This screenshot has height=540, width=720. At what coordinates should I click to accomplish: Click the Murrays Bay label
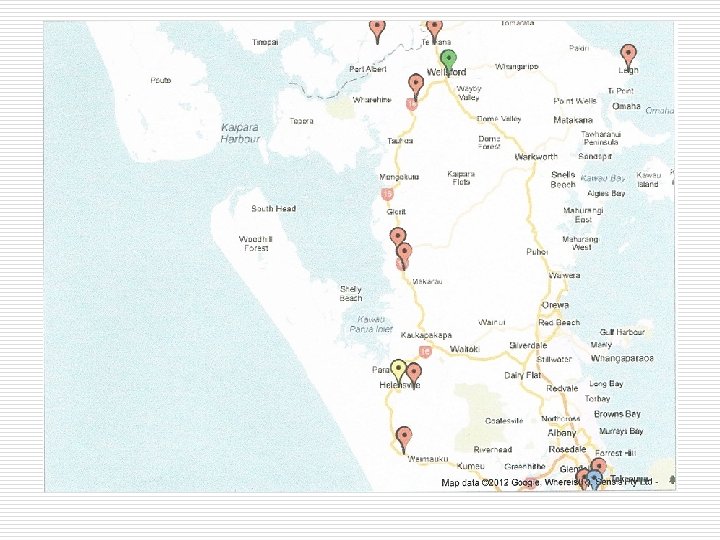point(621,431)
